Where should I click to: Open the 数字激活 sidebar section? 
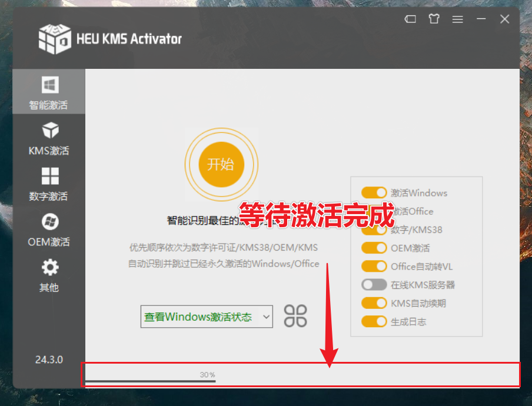click(x=48, y=184)
